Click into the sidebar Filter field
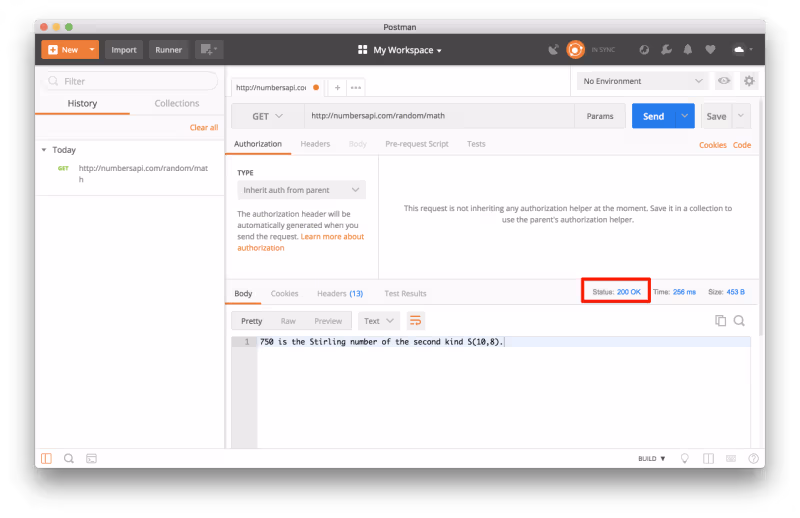This screenshot has width=800, height=518. [x=132, y=81]
